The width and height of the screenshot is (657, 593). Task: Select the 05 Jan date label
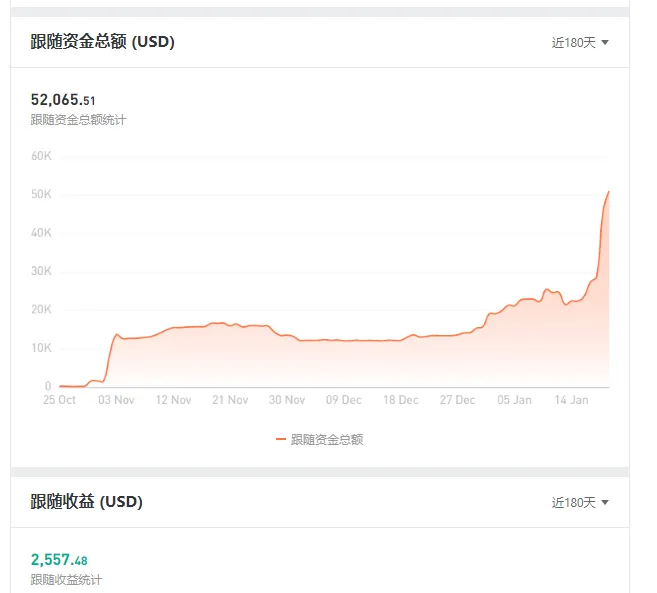[514, 400]
